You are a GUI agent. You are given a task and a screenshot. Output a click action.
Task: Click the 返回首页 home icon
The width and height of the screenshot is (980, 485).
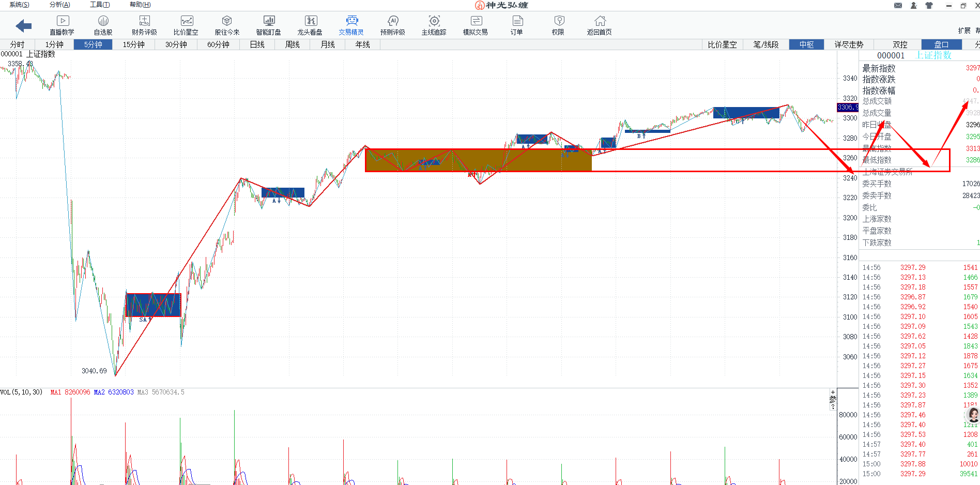coord(600,25)
